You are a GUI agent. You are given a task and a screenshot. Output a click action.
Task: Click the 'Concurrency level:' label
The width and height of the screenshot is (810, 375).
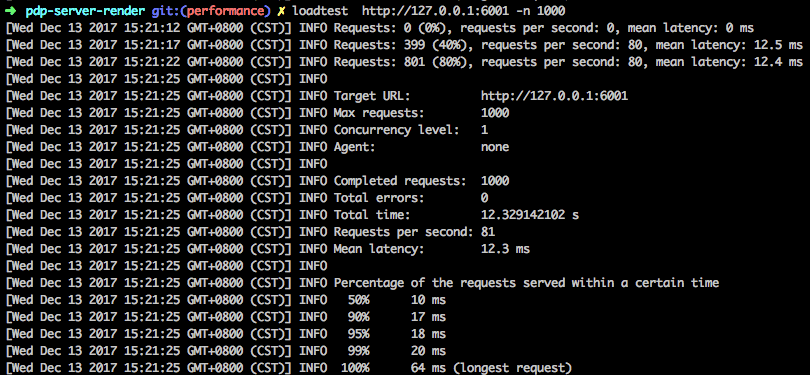[396, 130]
